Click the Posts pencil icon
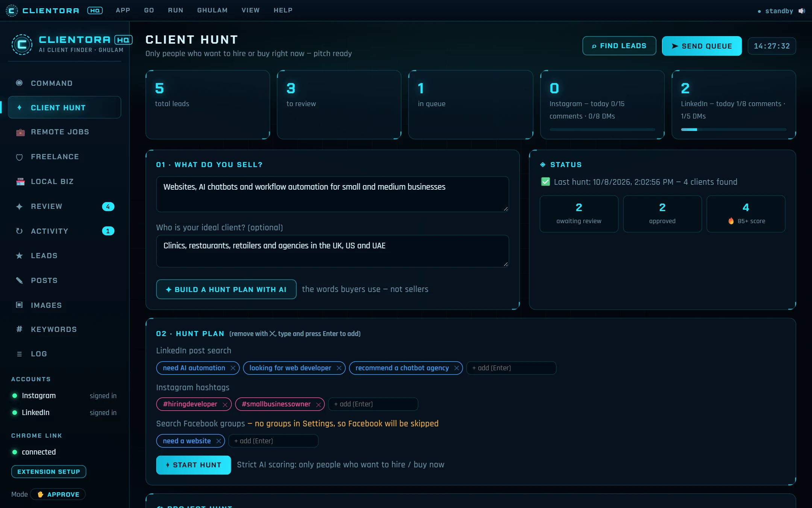 [x=19, y=280]
